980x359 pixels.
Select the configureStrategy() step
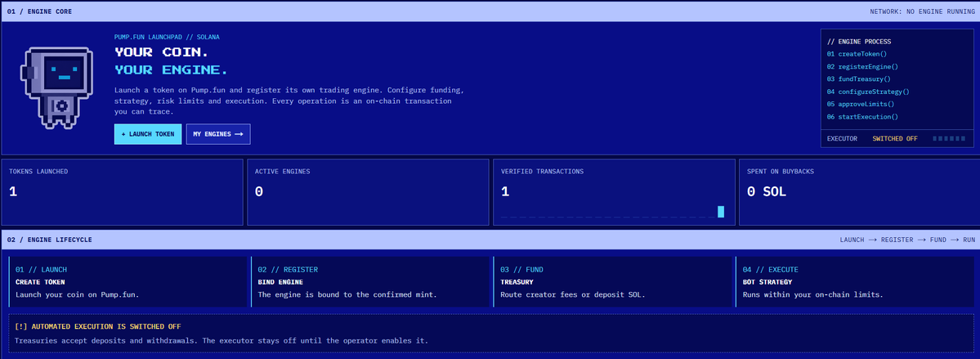tap(867, 92)
